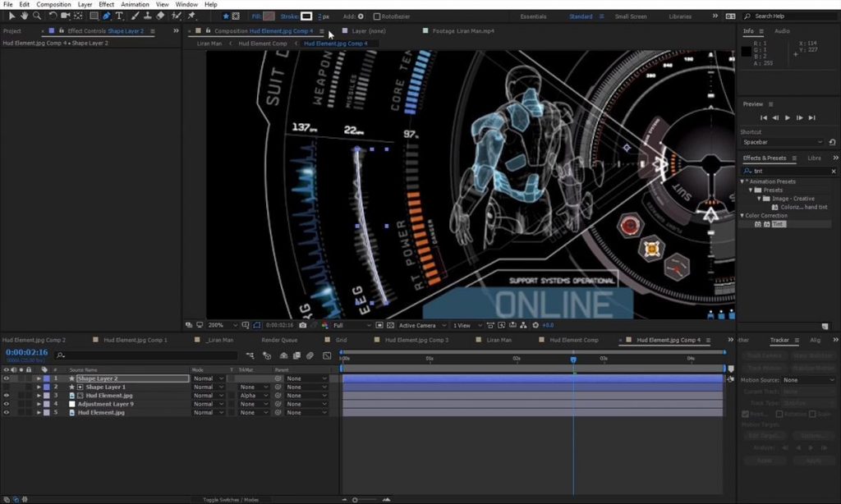Click the timeline layer search field
Screen dimensions: 841x504
pos(146,355)
